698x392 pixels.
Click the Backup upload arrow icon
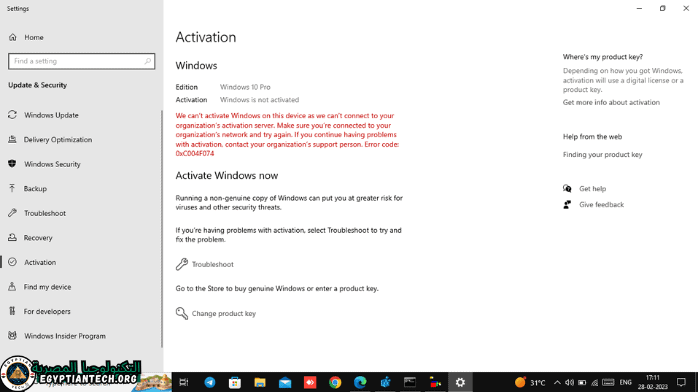point(12,188)
